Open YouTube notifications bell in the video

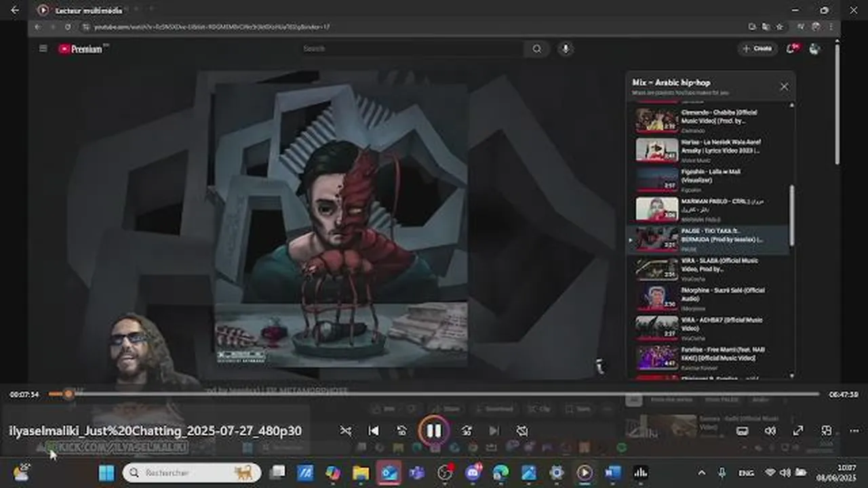[791, 49]
